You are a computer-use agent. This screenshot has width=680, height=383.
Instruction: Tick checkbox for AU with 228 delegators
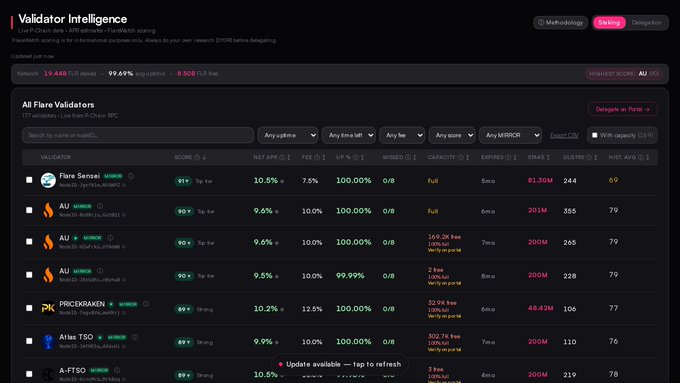[x=29, y=275]
